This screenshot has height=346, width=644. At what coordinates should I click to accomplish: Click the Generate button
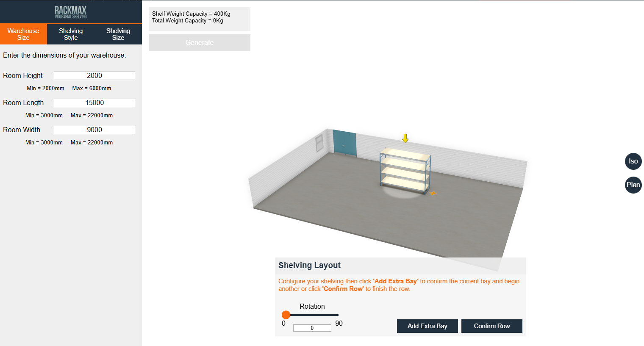click(199, 42)
